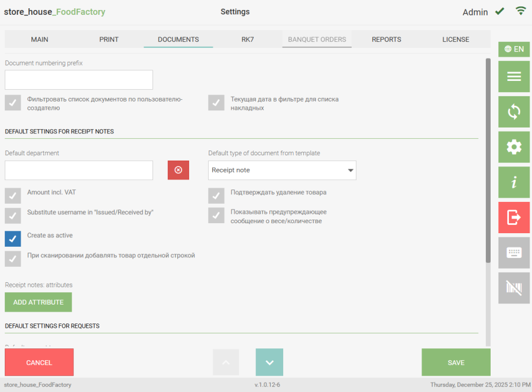The height and width of the screenshot is (392, 532).
Task: Toggle Substitute username in Issued/Received by checkbox
Action: [x=13, y=215]
